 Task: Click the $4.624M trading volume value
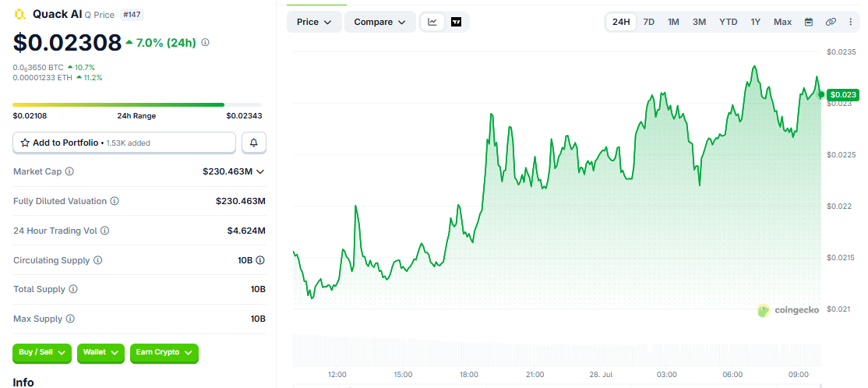click(246, 231)
